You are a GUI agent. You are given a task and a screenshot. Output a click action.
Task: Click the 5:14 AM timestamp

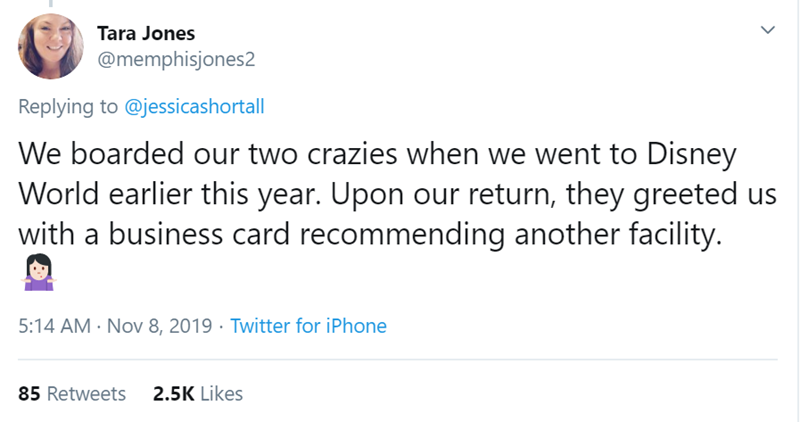coord(54,326)
